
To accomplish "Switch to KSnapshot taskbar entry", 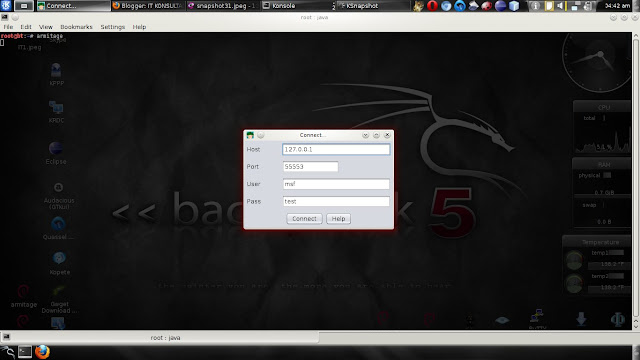I will tap(373, 6).
